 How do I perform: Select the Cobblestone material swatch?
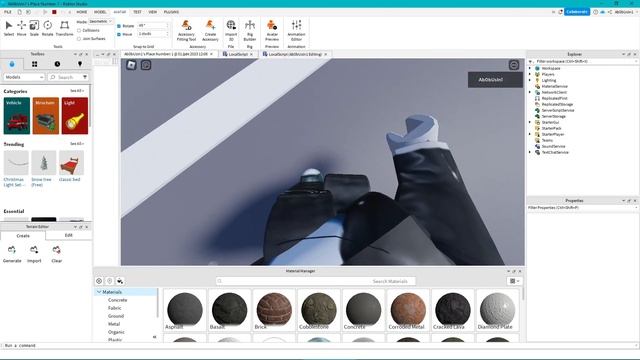(x=319, y=310)
